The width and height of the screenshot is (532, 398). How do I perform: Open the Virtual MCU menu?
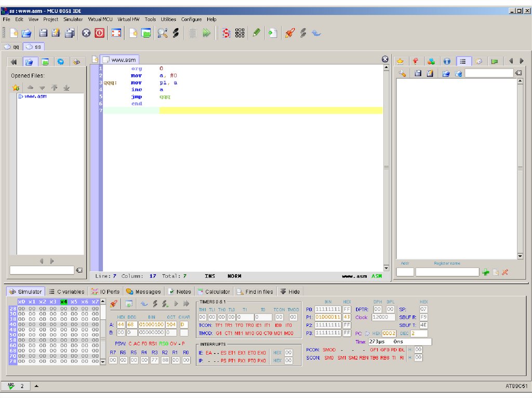coord(100,19)
